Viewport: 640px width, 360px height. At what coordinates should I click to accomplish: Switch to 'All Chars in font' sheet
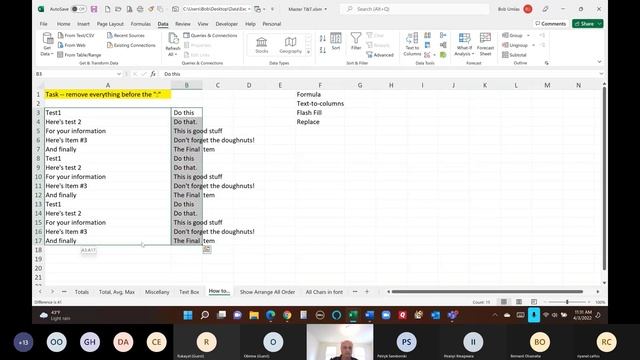click(324, 292)
